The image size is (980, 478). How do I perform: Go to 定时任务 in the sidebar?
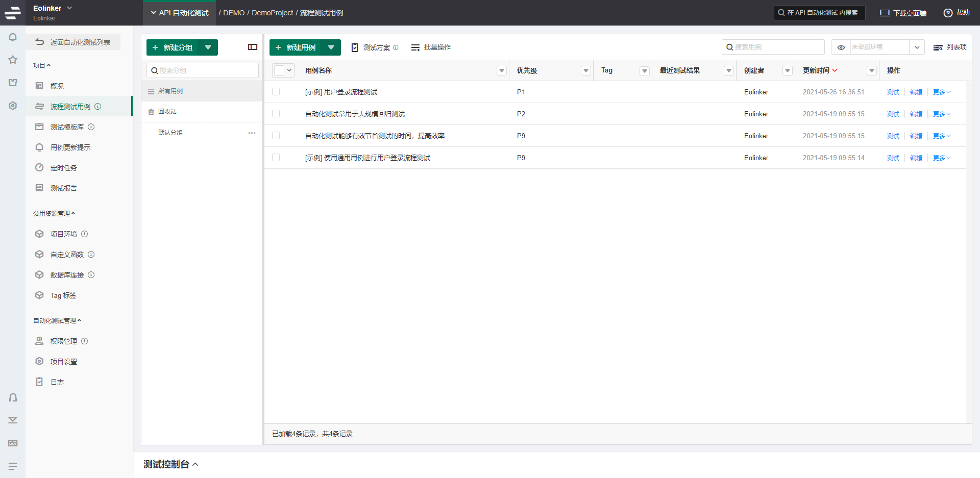(63, 168)
